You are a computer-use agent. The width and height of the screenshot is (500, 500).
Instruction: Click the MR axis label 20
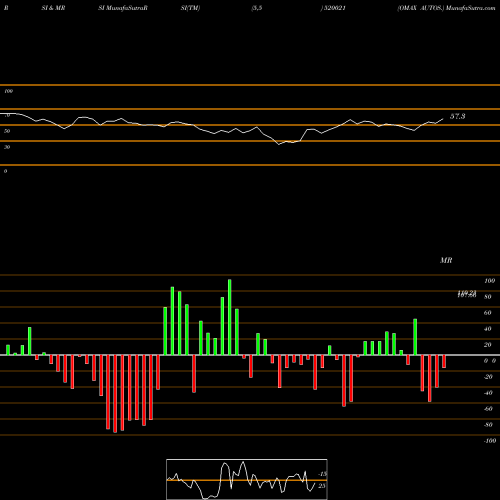coord(488,345)
